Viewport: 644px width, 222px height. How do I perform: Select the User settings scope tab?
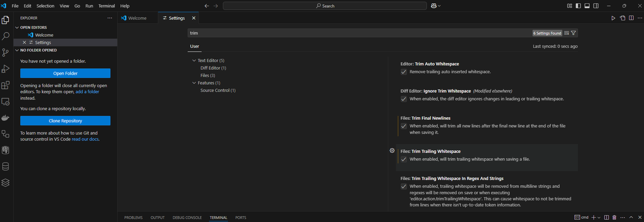click(x=194, y=47)
